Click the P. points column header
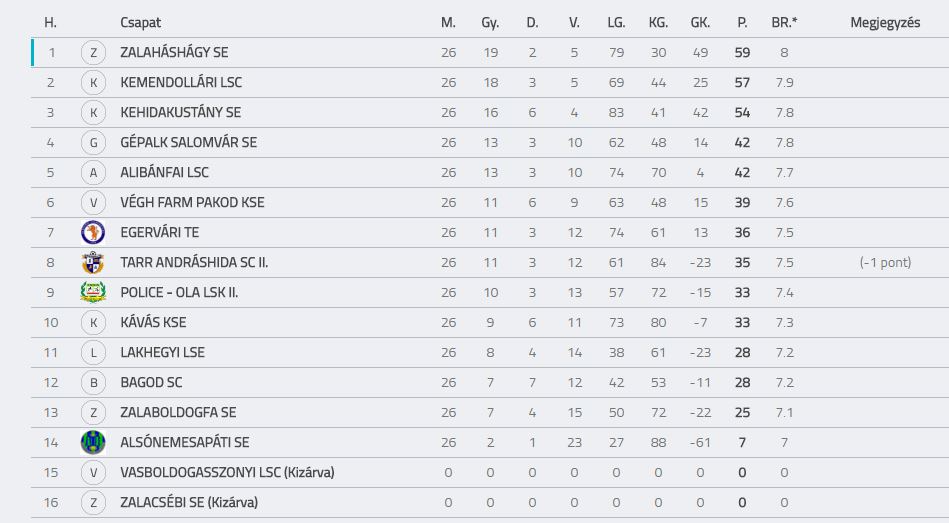The height and width of the screenshot is (523, 949). tap(742, 22)
